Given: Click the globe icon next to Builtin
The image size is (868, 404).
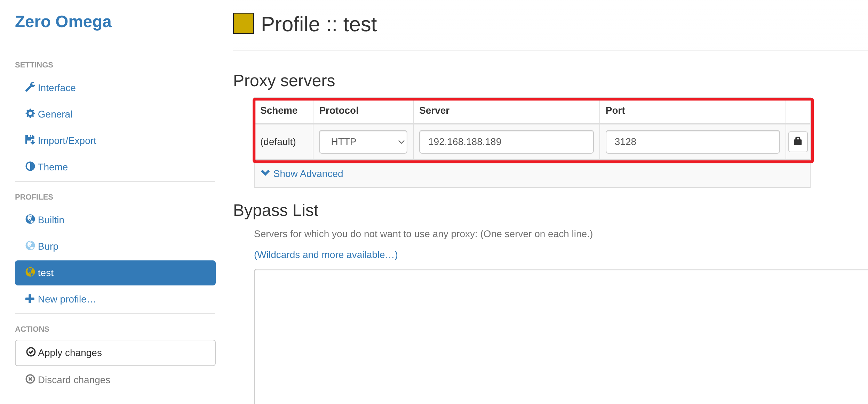Looking at the screenshot, I should pos(30,219).
